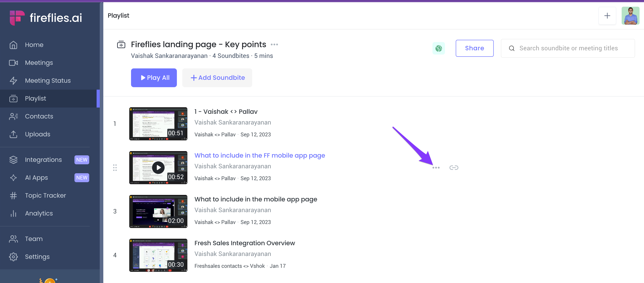Click the AI Apps sparkle icon
This screenshot has height=283, width=644.
point(13,178)
